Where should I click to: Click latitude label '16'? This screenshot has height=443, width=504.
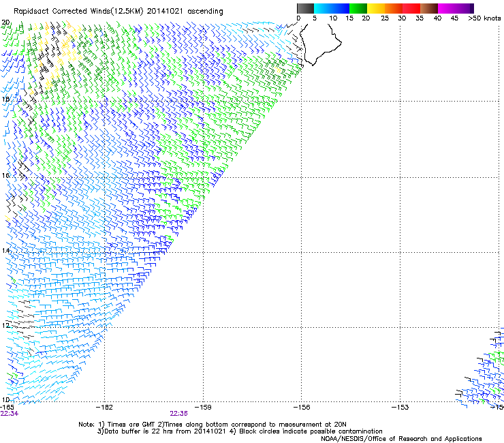[x=5, y=175]
